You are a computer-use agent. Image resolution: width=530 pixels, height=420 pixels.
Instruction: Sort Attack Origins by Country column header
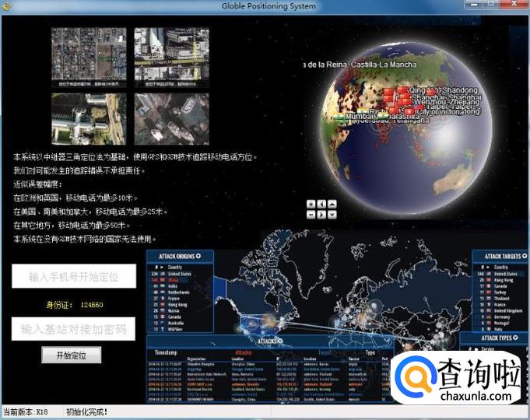[175, 268]
